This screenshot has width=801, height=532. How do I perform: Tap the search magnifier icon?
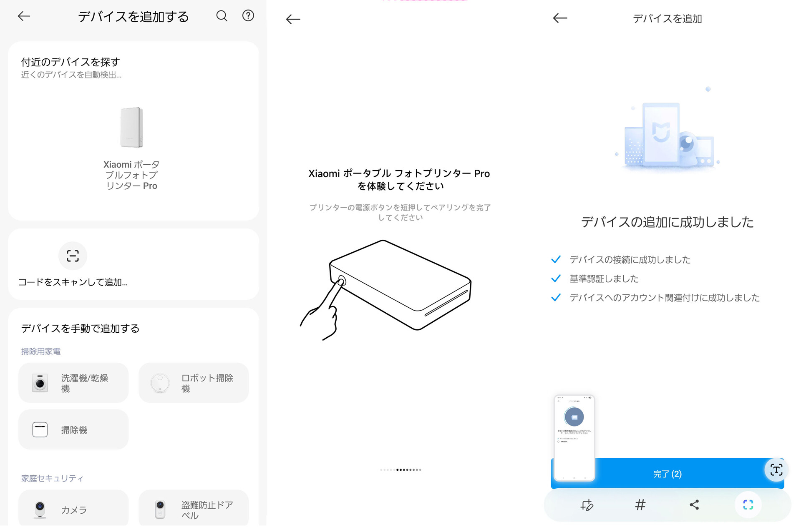222,16
